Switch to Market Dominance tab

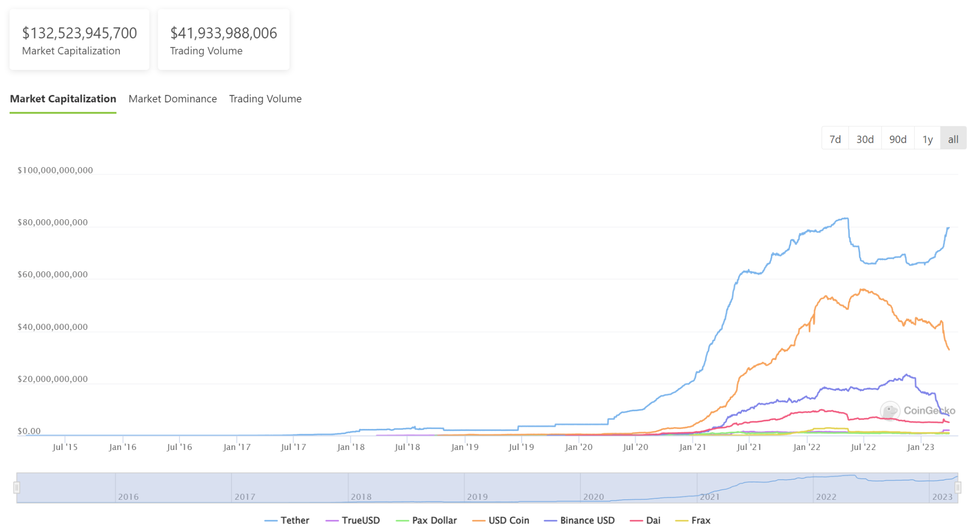tap(173, 99)
